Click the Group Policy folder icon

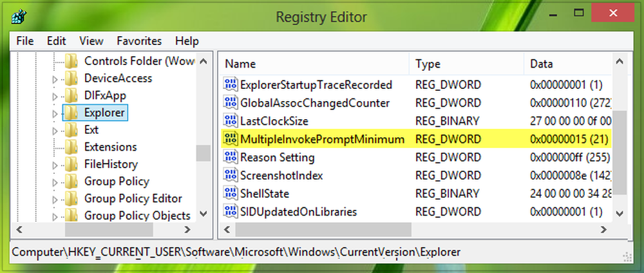pyautogui.click(x=71, y=182)
